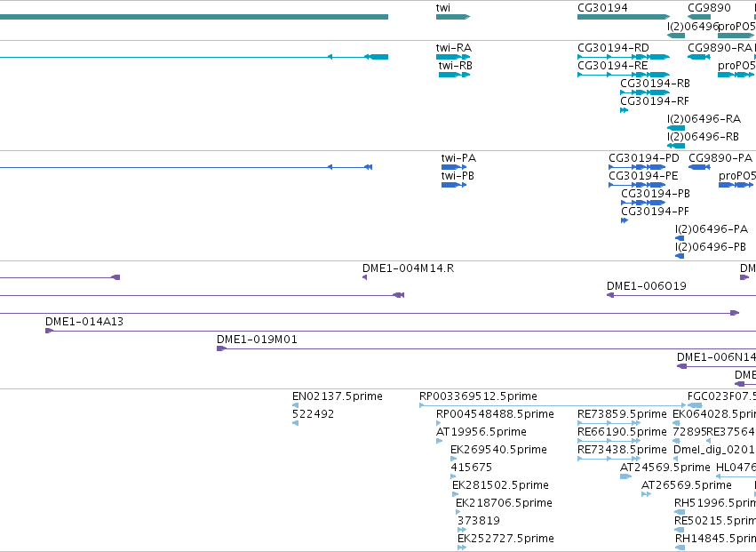
Task: Select the AT19956.5prime EST label
Action: (x=481, y=432)
